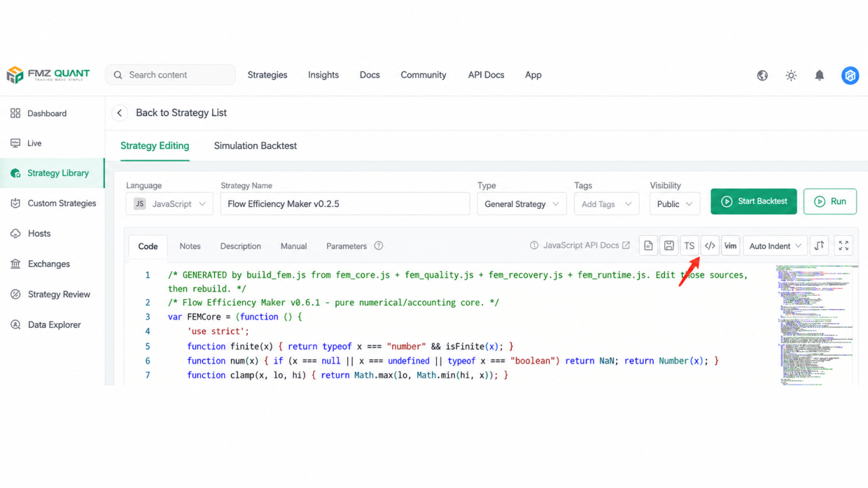This screenshot has height=488, width=868.
Task: Click the Start Backtest button
Action: [754, 202]
